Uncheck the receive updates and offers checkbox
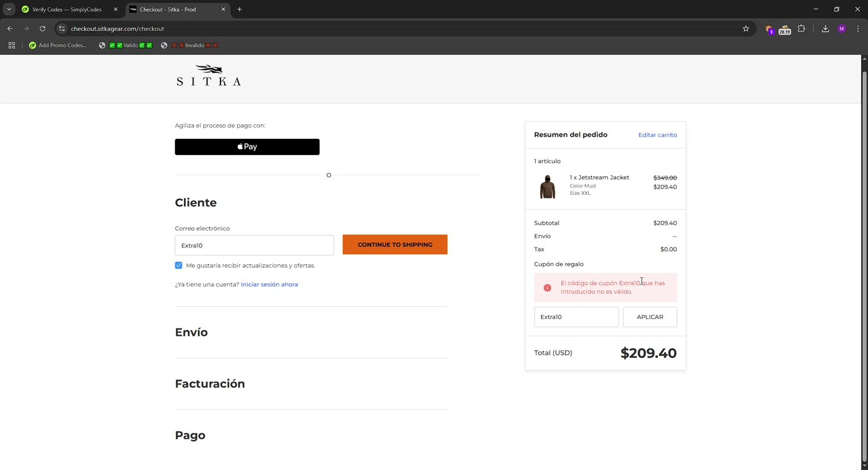868x470 pixels. (179, 265)
